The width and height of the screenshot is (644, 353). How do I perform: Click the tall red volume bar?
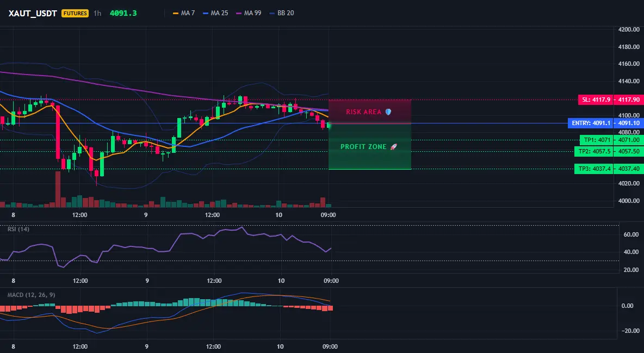click(58, 189)
